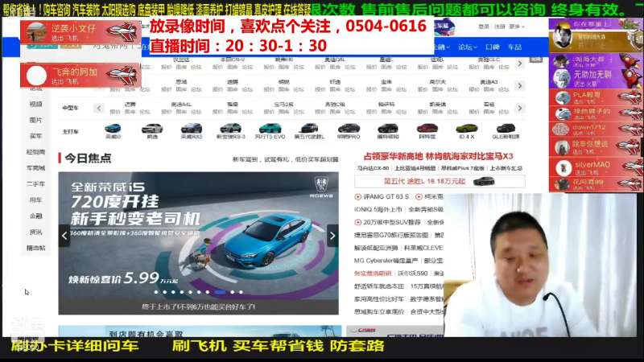Open the 捷尼赛思G70旅行版预告图 news link
644x362 pixels.
[391, 235]
